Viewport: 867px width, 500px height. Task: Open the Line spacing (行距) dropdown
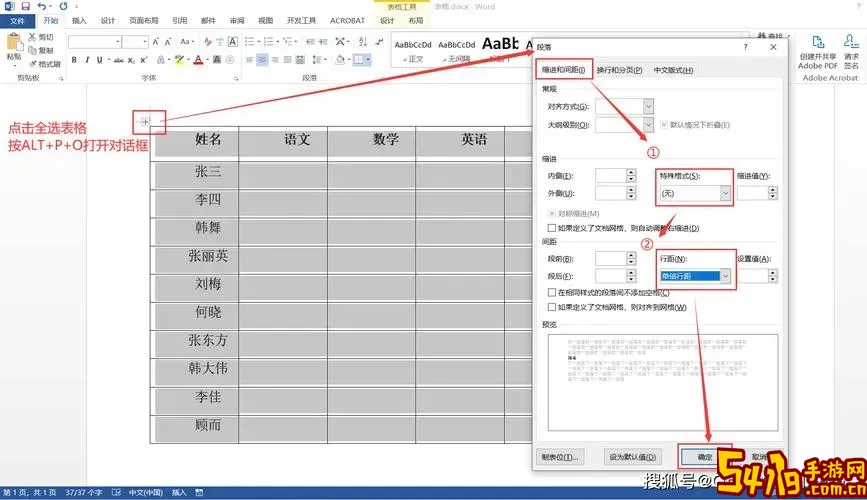coord(725,276)
